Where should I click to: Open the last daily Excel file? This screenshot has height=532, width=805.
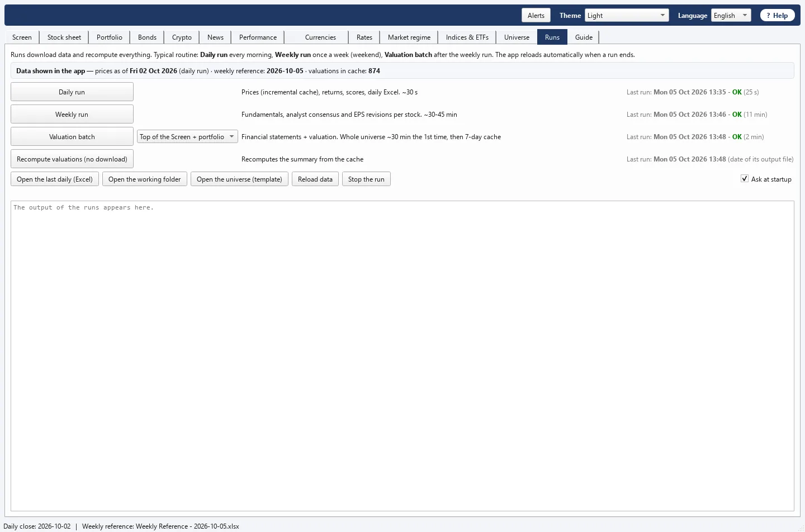pos(55,179)
